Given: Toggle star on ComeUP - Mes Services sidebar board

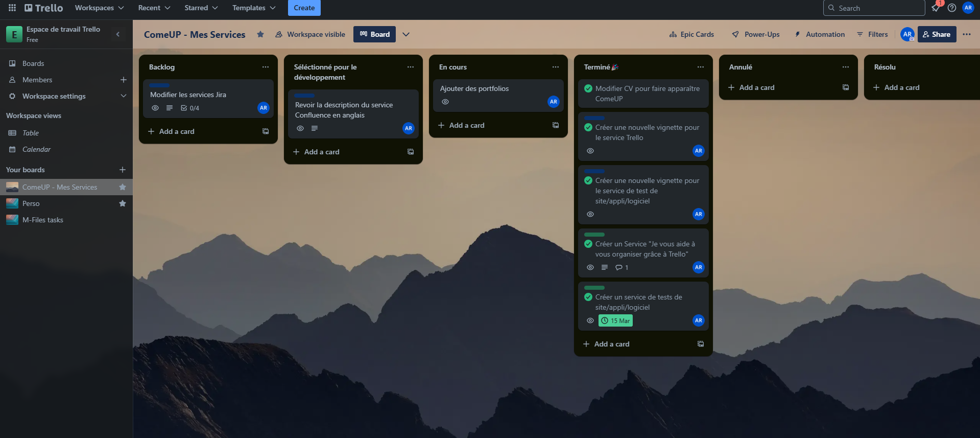Looking at the screenshot, I should pyautogui.click(x=123, y=187).
